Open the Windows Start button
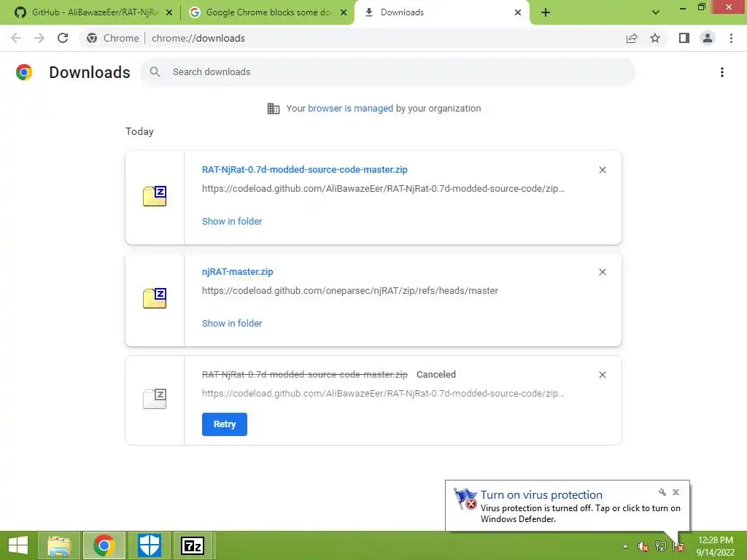This screenshot has height=560, width=747. 18,545
